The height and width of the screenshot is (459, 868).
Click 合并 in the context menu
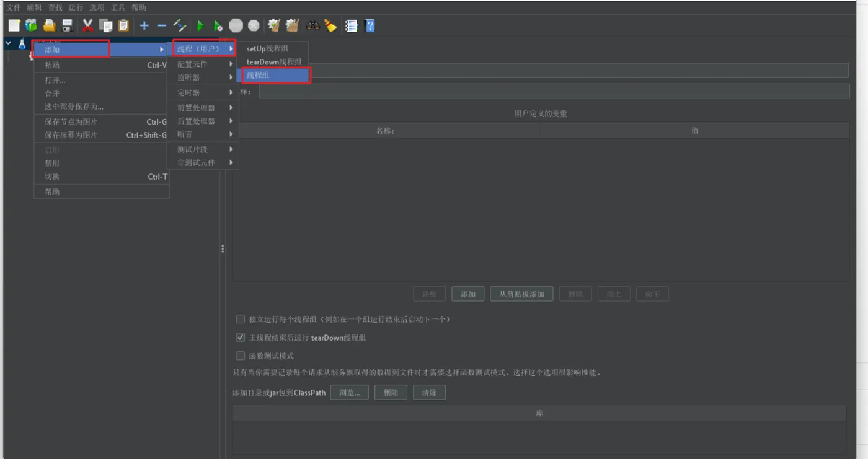pyautogui.click(x=101, y=94)
